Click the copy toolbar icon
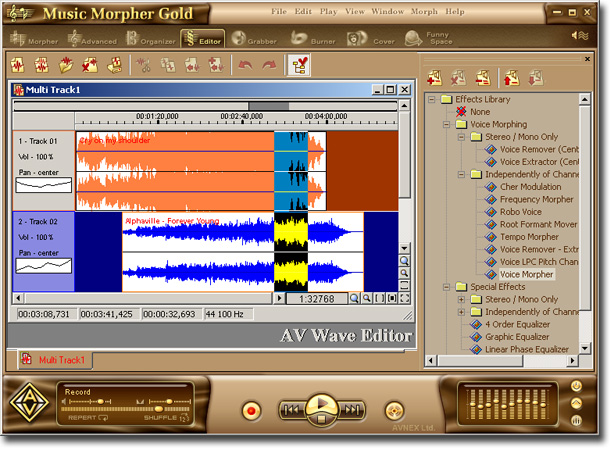This screenshot has width=610, height=449. tap(168, 65)
